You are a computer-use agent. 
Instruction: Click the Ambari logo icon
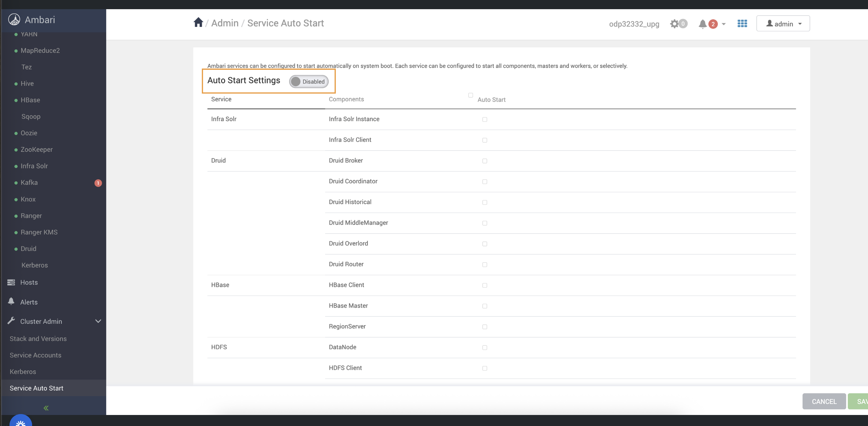coord(14,20)
